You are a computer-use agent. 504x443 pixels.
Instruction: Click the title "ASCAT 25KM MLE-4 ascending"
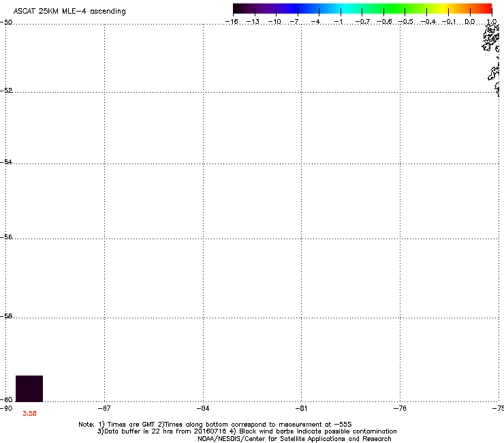(69, 11)
